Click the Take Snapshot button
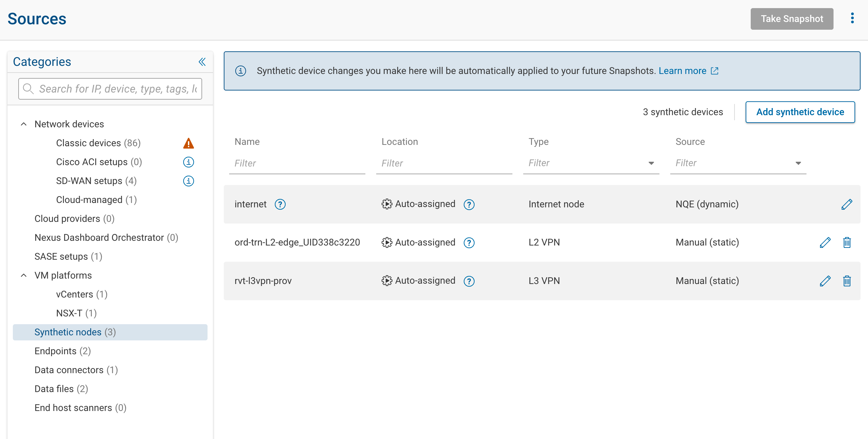This screenshot has height=439, width=868. tap(792, 19)
